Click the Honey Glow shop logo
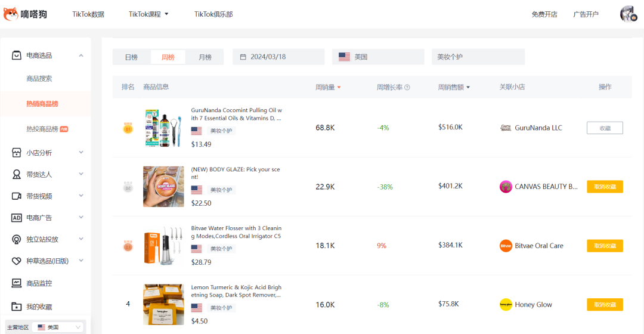The image size is (644, 334). pos(506,305)
